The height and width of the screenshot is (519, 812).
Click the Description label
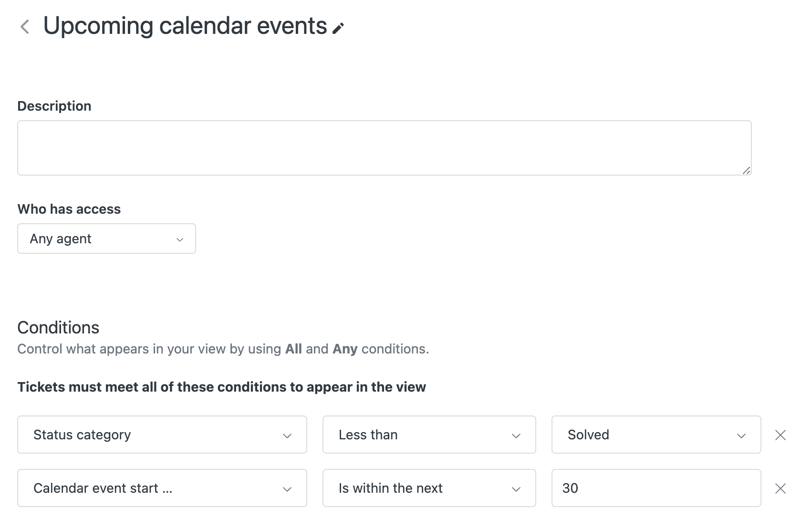pos(54,106)
